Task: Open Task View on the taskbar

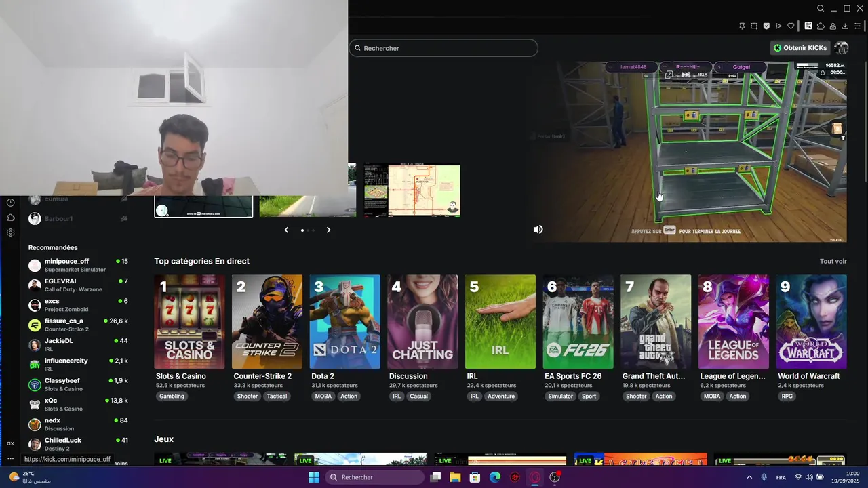Action: click(x=435, y=477)
